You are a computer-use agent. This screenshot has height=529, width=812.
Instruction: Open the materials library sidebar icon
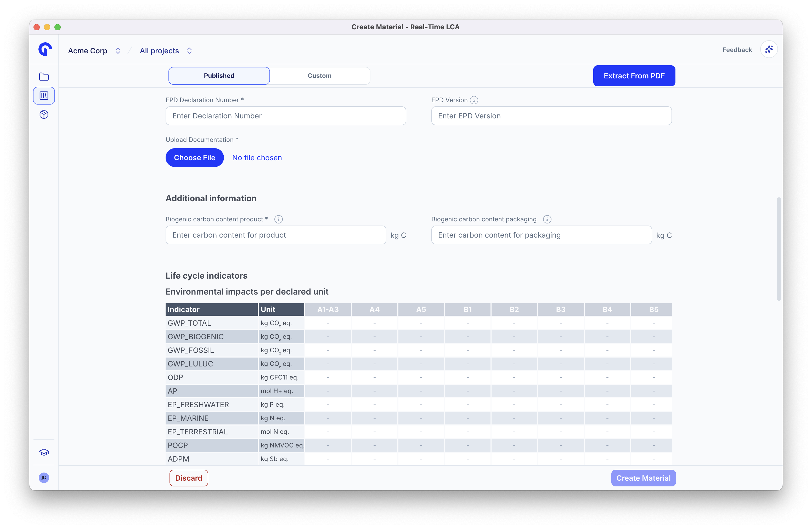pos(44,96)
